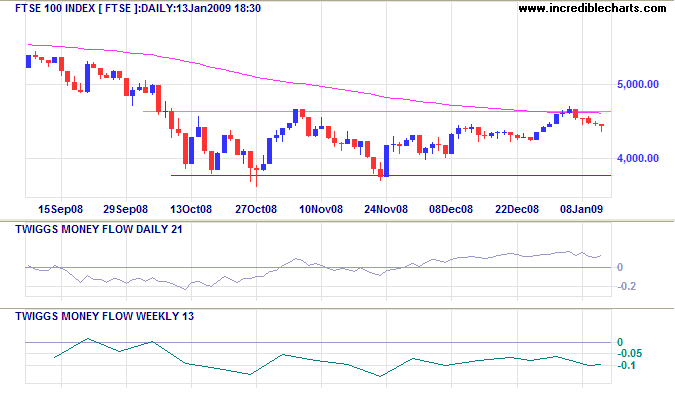Click the tall blue candlestick near 24Nov08
675x395 pixels.
point(387,160)
